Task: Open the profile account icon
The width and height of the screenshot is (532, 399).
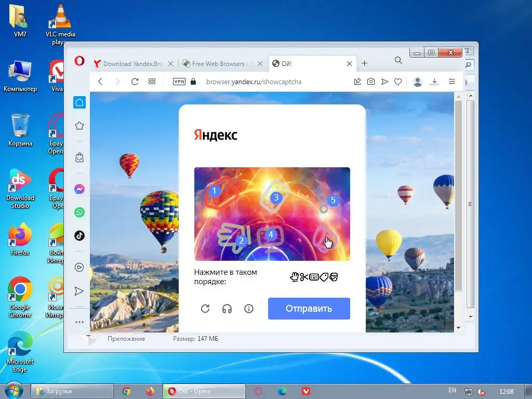Action: click(x=418, y=82)
